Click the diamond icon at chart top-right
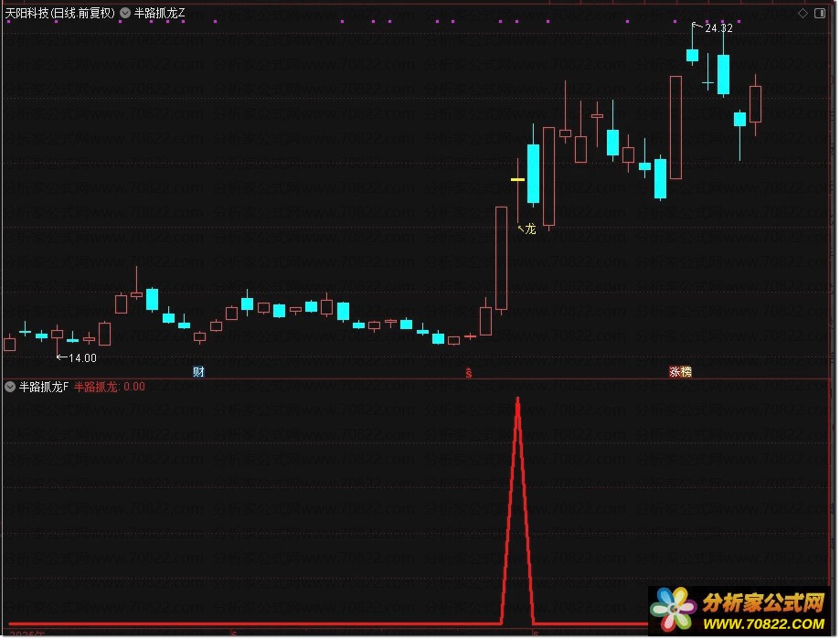Viewport: 840px width, 639px height. pyautogui.click(x=803, y=14)
